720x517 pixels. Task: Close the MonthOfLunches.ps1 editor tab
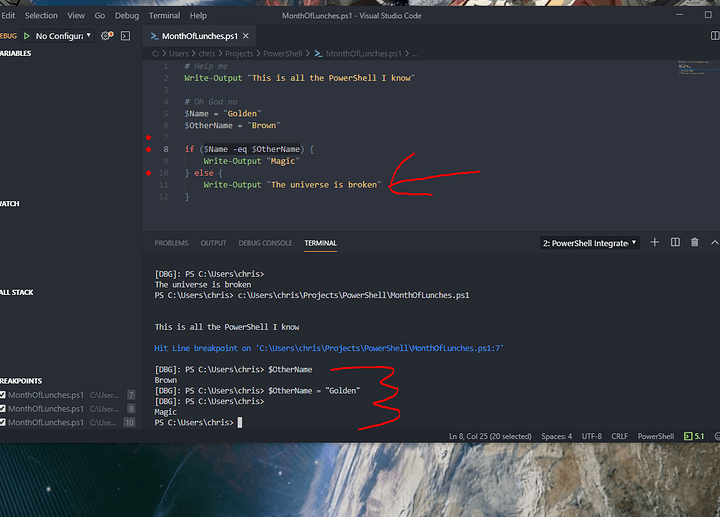(246, 36)
